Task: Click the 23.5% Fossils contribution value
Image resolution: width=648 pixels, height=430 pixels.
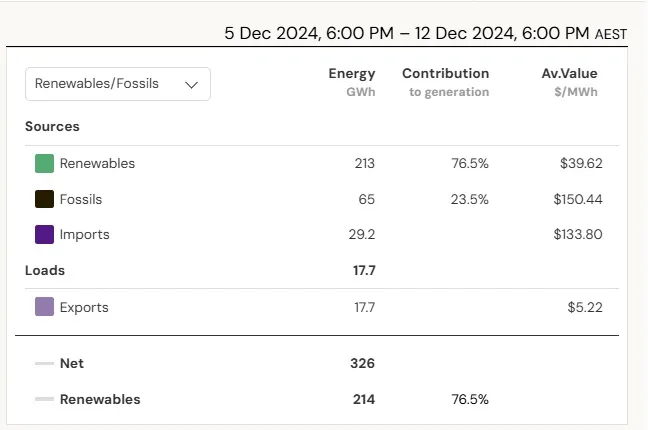Action: (x=469, y=199)
